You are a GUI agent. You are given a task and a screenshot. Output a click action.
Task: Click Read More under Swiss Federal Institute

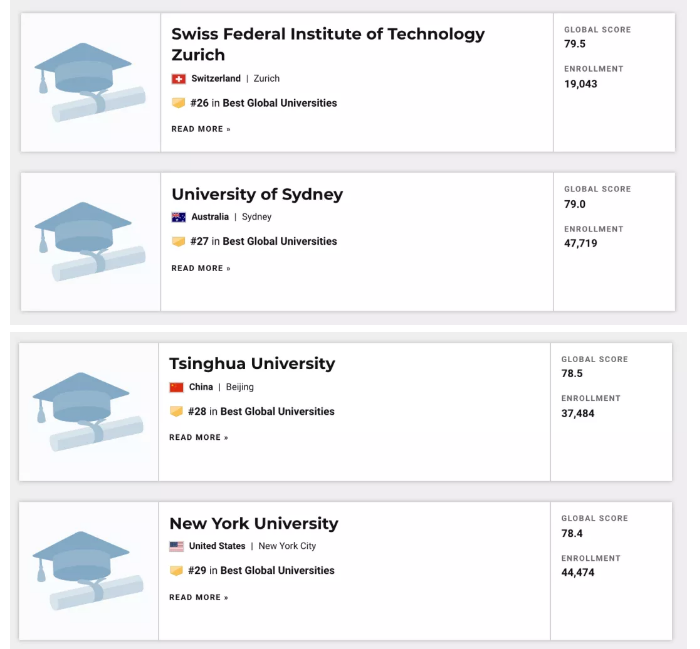pos(201,129)
